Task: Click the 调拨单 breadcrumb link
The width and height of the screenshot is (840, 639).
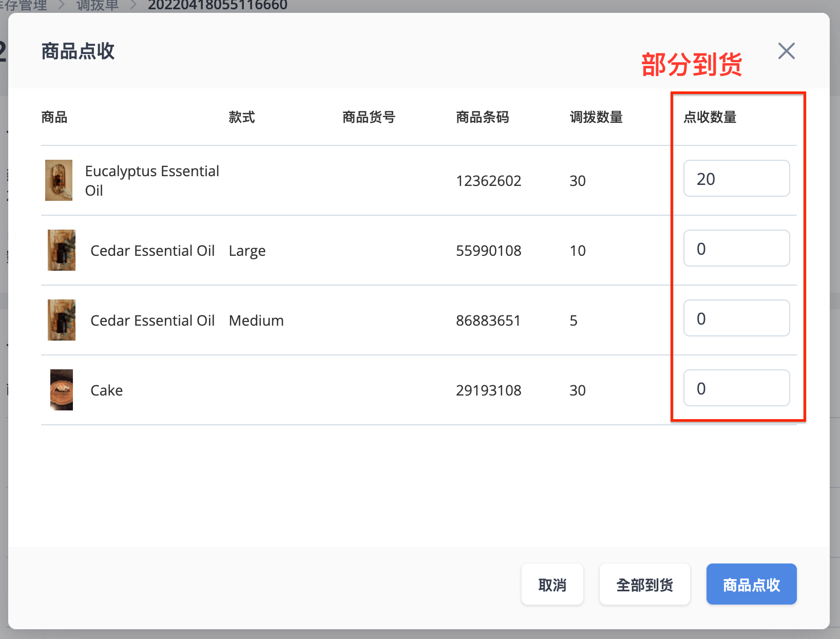Action: [x=98, y=6]
